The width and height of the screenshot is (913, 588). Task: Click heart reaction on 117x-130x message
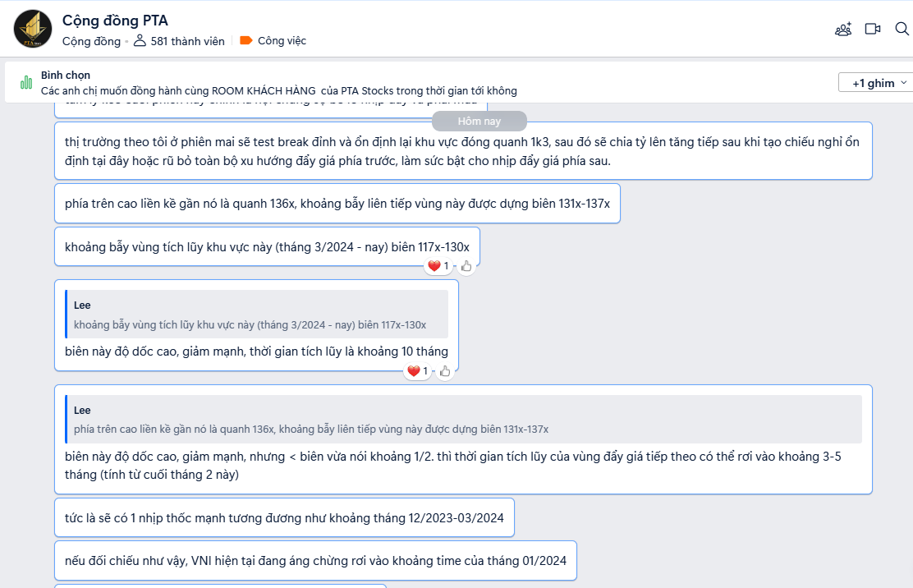(438, 266)
